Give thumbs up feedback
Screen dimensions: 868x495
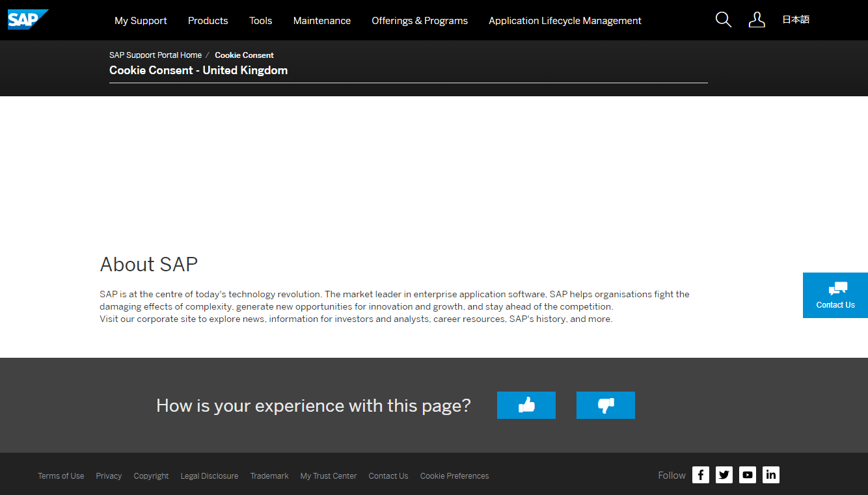click(x=526, y=405)
